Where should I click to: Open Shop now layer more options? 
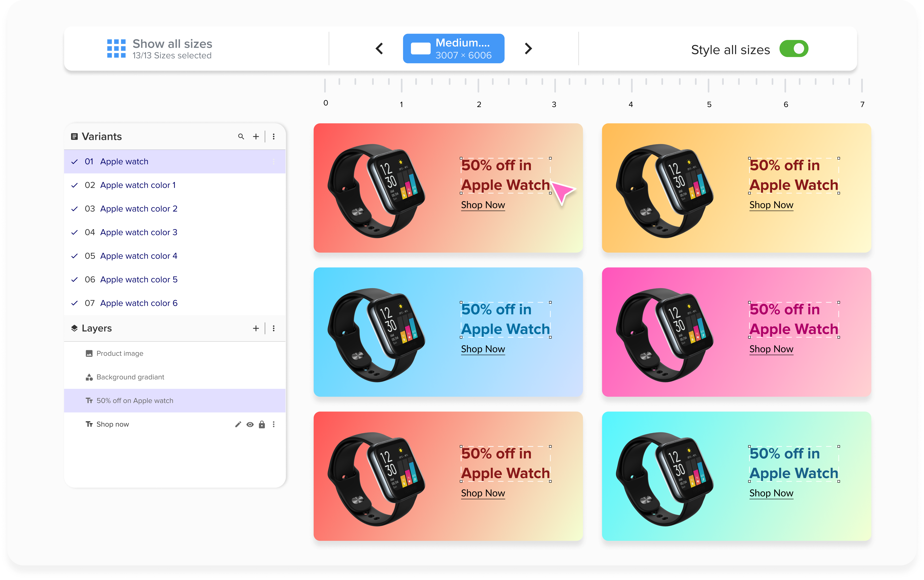[274, 424]
